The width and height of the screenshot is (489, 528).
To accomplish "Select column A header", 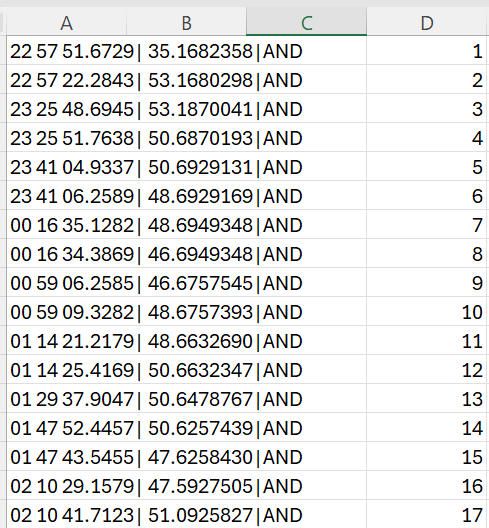I will coord(66,23).
